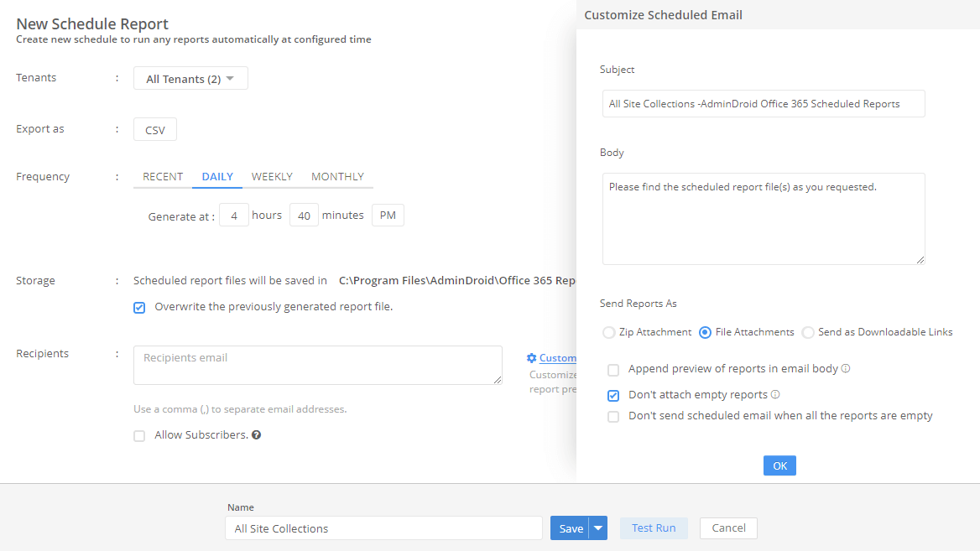Click info icon beside Don't attach empty reports
This screenshot has width=980, height=551.
click(x=775, y=394)
